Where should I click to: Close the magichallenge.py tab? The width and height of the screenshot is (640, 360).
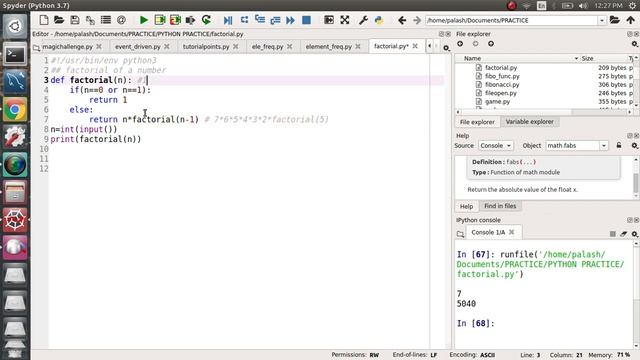99,47
